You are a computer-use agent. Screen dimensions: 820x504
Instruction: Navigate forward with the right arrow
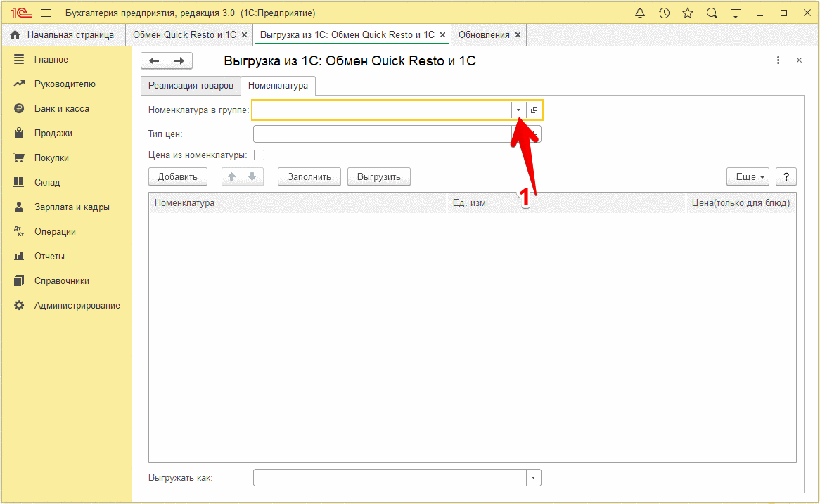click(179, 60)
